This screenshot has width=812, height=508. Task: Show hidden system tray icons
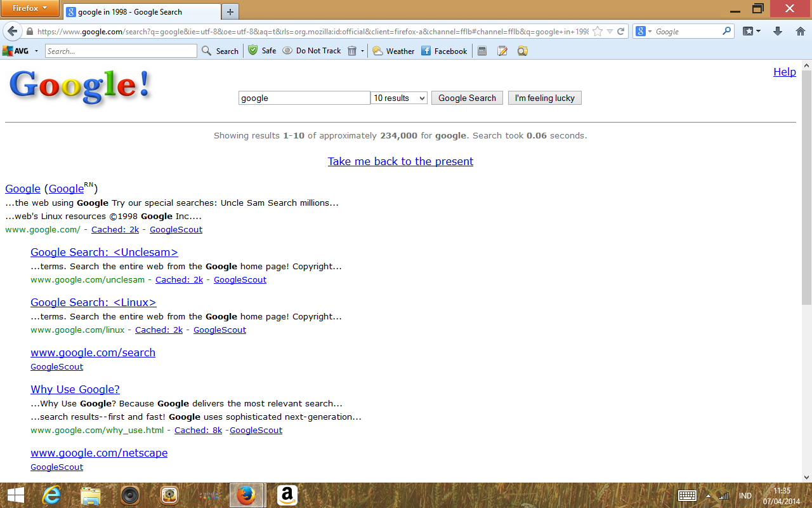pyautogui.click(x=709, y=496)
